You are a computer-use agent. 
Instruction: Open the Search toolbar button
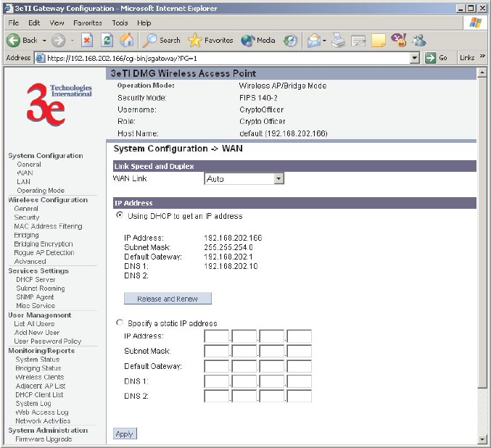[162, 41]
